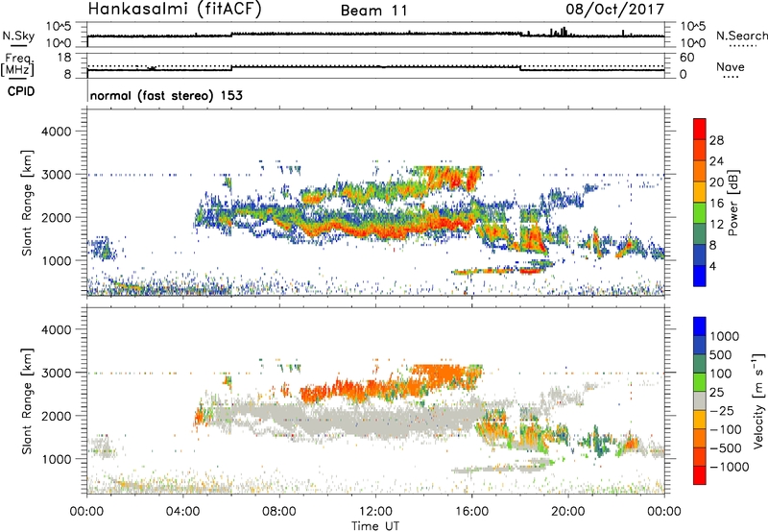Click Slant Range label of power panel

click(27, 203)
